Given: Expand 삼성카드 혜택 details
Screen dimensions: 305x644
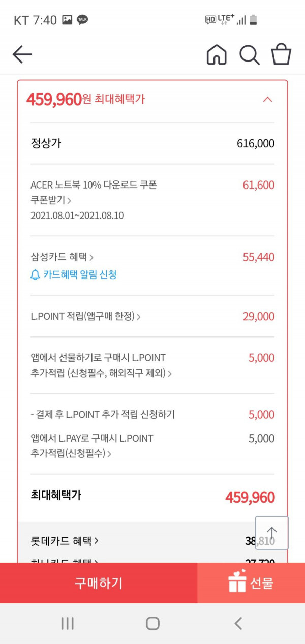Looking at the screenshot, I should pyautogui.click(x=62, y=257).
